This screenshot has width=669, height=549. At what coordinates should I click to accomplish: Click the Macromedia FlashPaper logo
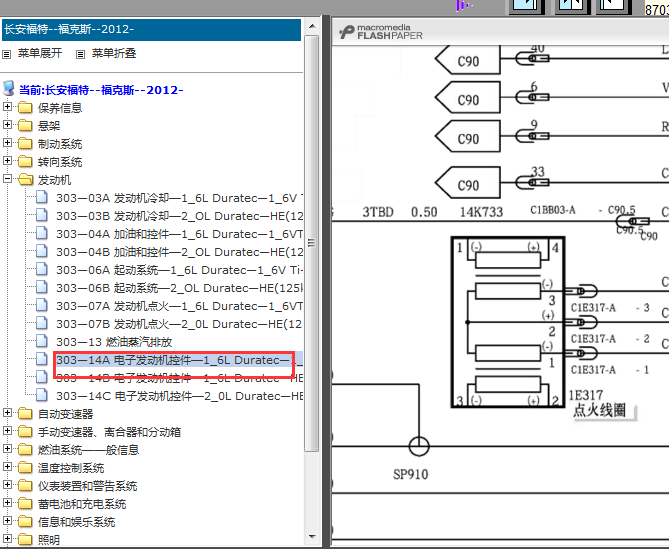tap(381, 32)
